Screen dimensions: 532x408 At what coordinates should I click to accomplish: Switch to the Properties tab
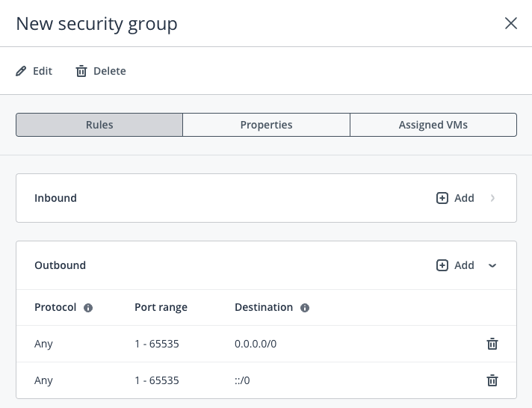tap(266, 125)
